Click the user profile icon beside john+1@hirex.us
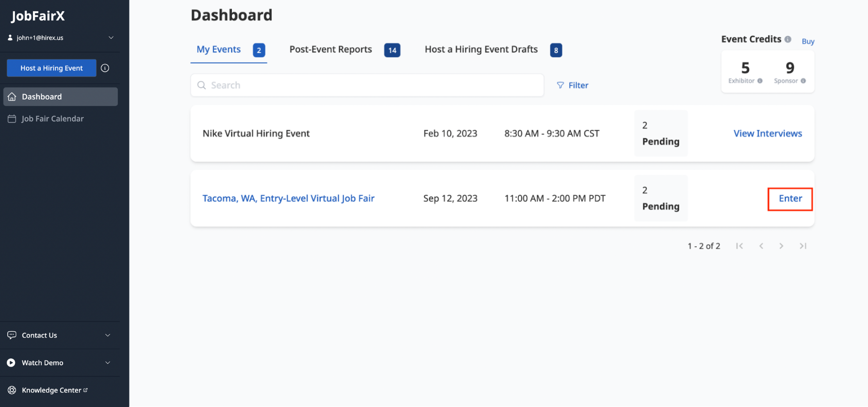This screenshot has height=407, width=868. coord(10,37)
